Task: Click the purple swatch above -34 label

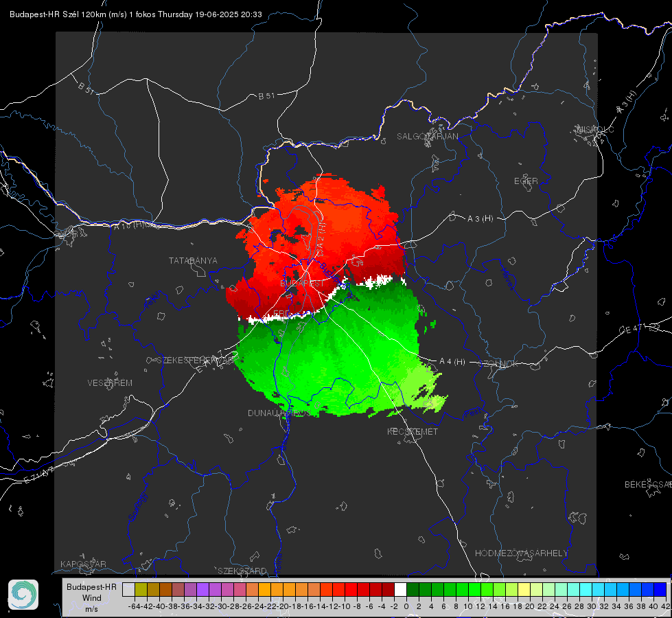Action: pos(202,589)
